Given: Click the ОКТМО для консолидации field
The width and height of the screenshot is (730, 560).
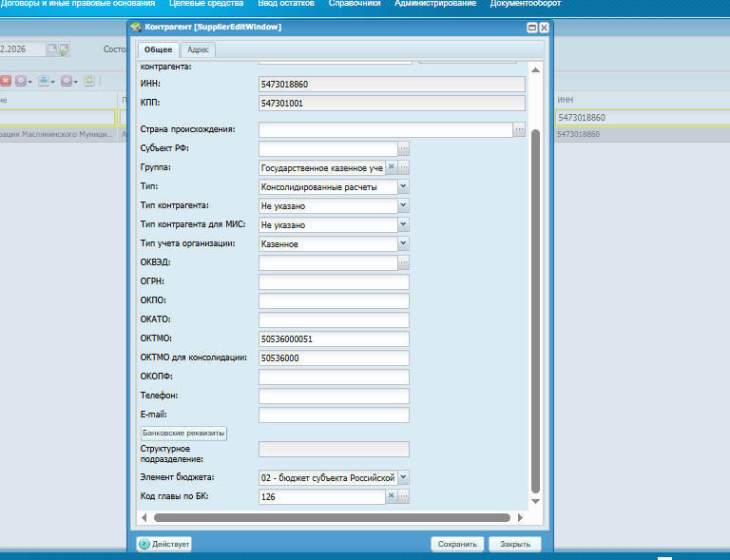Looking at the screenshot, I should (334, 358).
